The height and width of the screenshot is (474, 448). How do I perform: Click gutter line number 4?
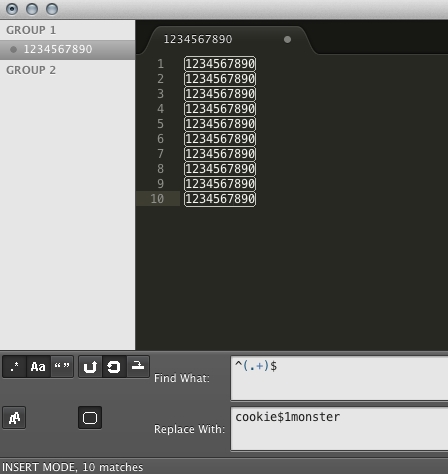point(161,109)
